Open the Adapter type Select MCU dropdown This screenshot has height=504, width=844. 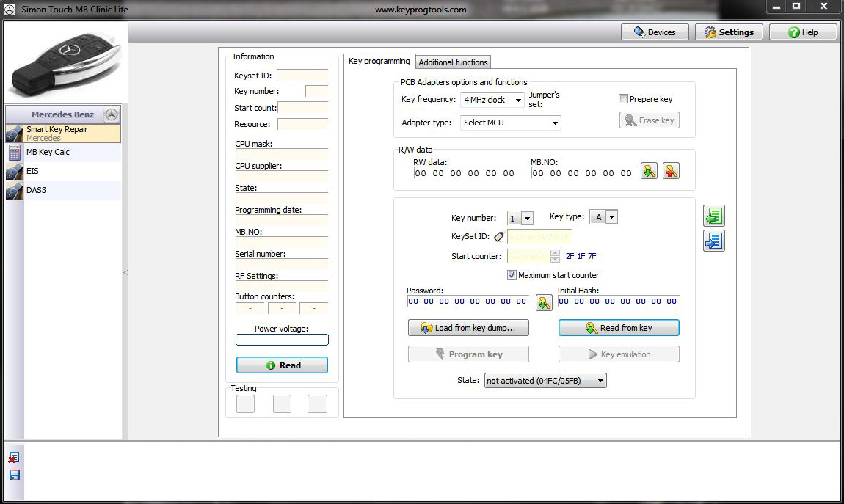coord(511,123)
